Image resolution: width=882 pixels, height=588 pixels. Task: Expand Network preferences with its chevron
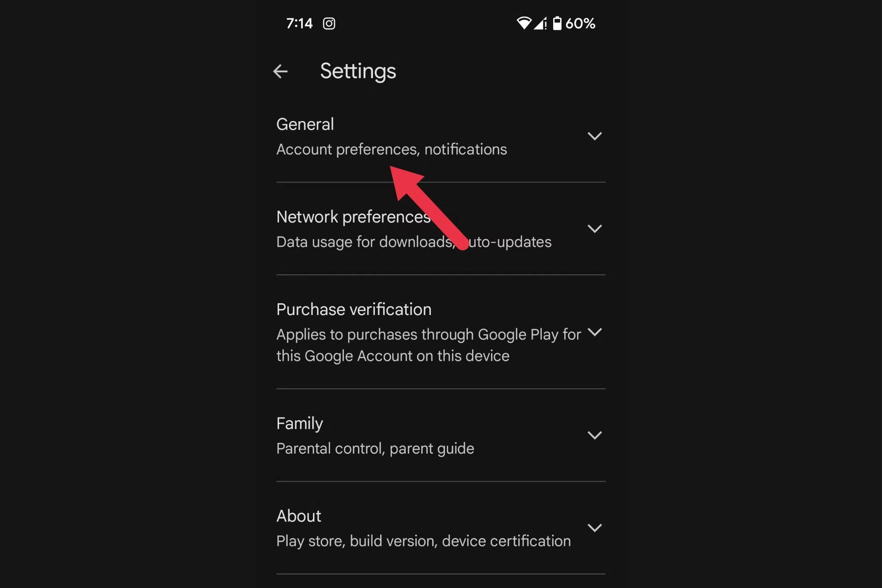594,228
